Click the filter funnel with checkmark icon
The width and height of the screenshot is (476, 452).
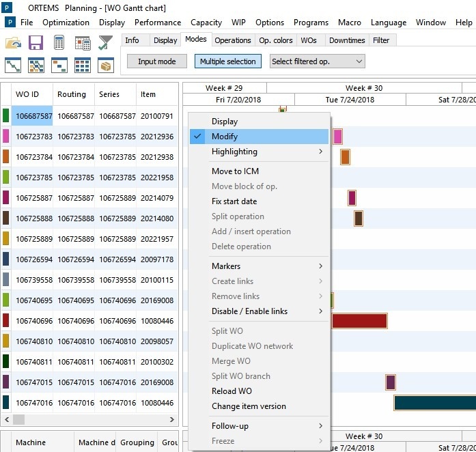coord(105,42)
